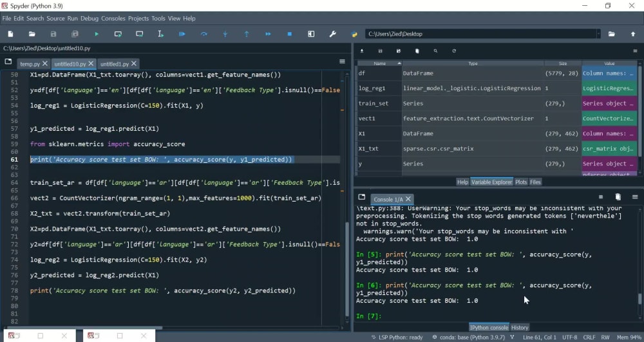Close the untitled10.py tab
The image size is (644, 342).
click(x=91, y=64)
